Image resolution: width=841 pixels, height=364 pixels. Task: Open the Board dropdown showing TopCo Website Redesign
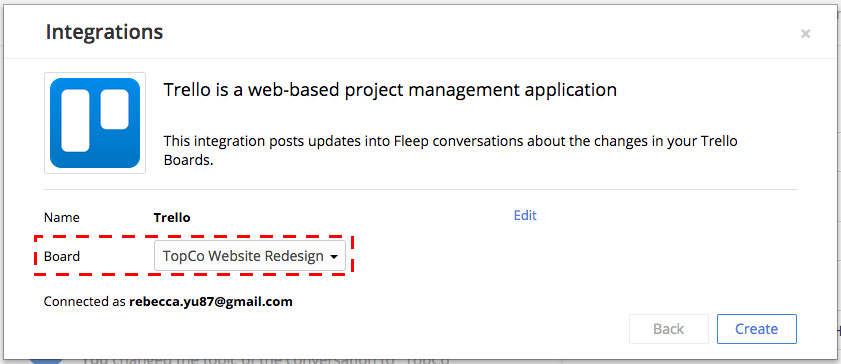(x=250, y=256)
